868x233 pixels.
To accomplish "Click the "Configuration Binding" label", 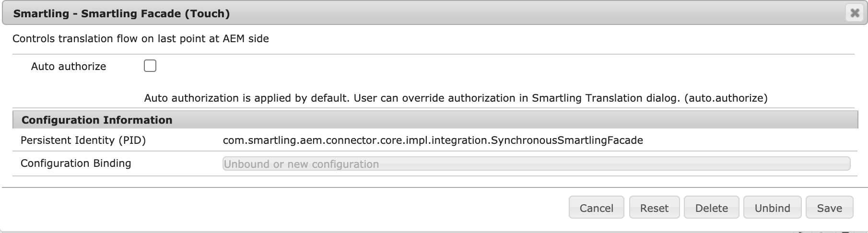I will [x=76, y=163].
